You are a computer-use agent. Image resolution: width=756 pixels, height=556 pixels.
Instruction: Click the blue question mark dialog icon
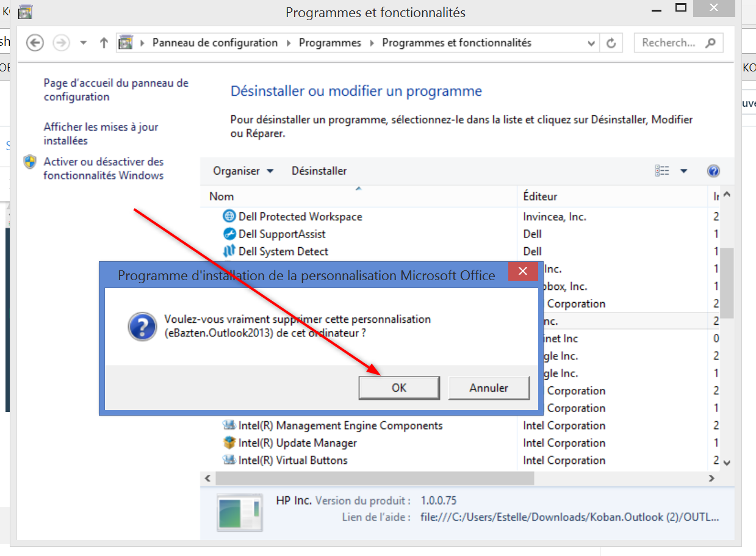click(x=142, y=327)
